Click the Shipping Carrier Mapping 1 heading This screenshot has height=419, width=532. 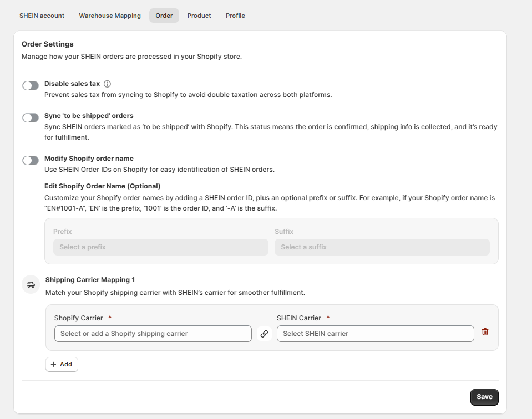click(90, 280)
